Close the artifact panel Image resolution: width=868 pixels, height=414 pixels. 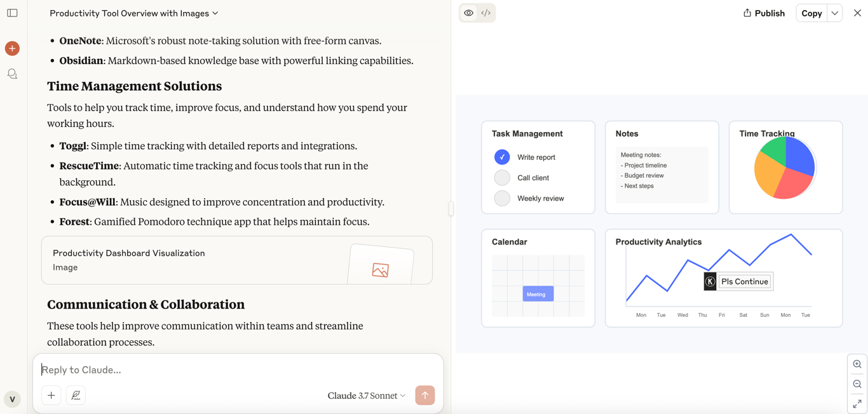(857, 13)
